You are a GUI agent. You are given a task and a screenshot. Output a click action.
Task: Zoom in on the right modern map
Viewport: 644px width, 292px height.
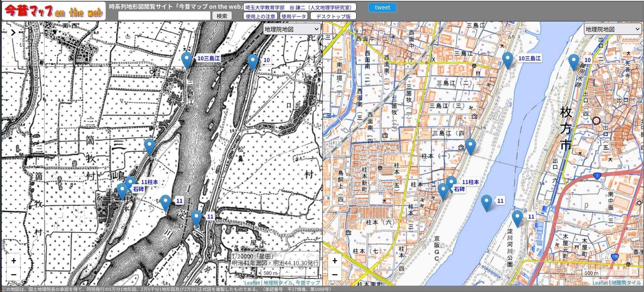coord(334,261)
